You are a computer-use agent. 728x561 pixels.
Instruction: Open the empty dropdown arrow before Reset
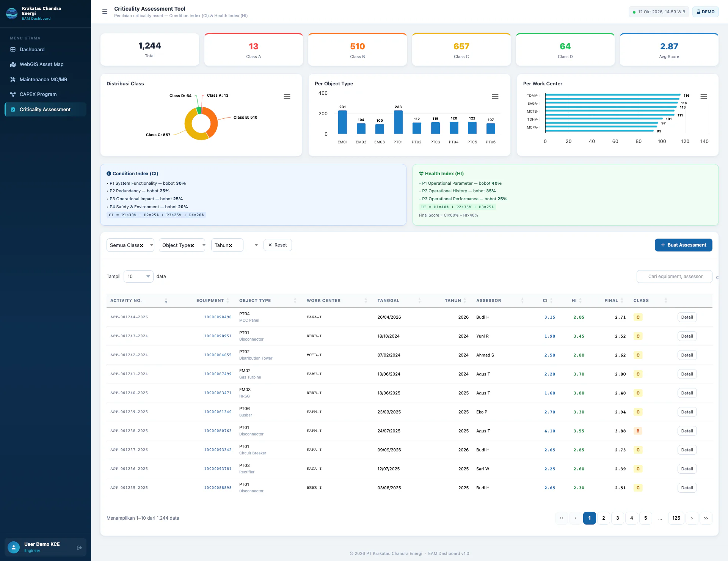pyautogui.click(x=256, y=245)
